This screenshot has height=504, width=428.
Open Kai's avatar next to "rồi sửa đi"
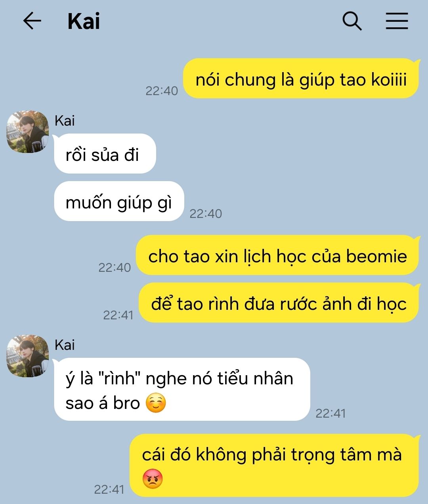(x=27, y=132)
